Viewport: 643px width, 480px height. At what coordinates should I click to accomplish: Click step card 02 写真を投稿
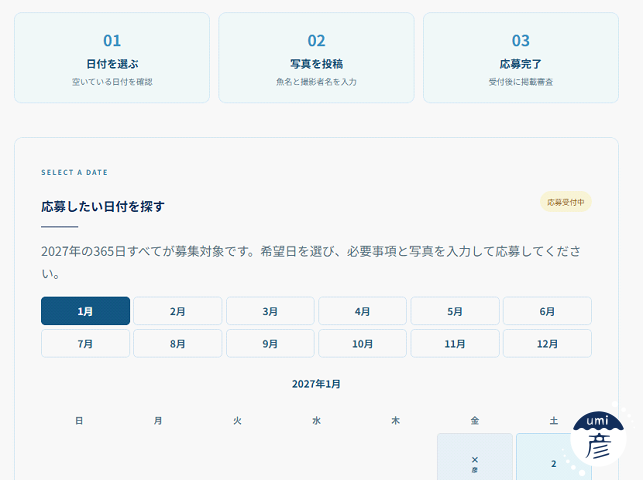pos(316,57)
